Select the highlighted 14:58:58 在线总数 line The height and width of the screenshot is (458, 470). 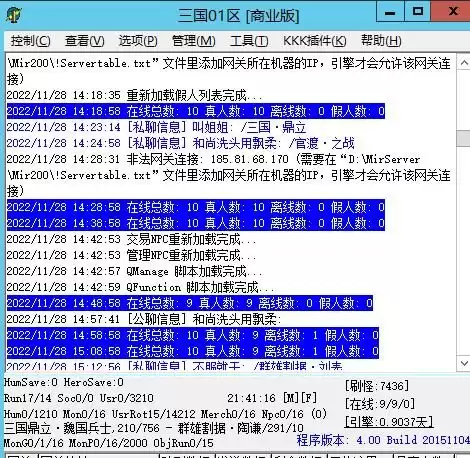(x=193, y=335)
